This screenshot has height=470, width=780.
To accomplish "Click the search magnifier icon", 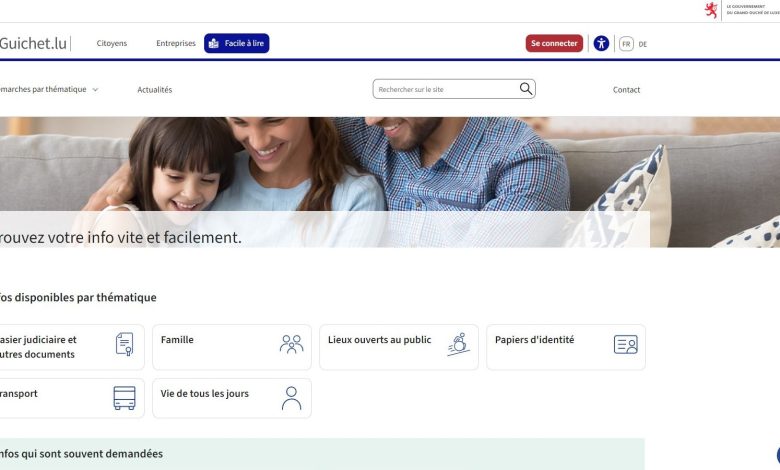I will click(526, 89).
